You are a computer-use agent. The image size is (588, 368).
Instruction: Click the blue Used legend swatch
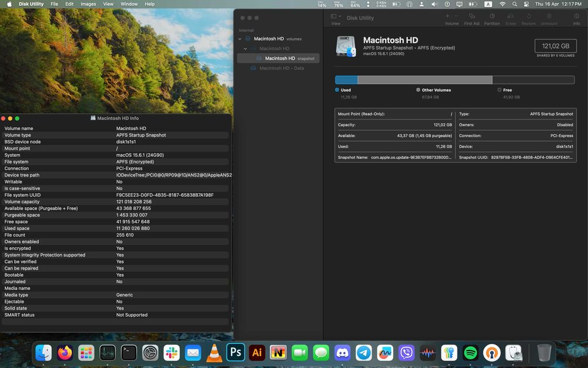337,89
